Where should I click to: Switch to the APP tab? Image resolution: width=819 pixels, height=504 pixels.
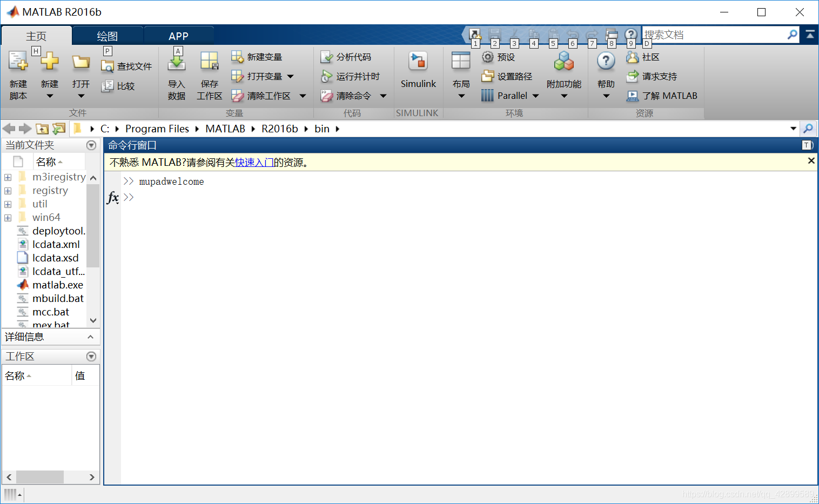coord(178,36)
